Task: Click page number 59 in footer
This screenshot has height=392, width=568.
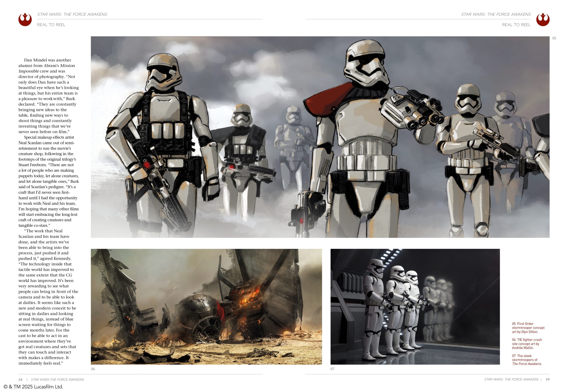Action: click(547, 380)
